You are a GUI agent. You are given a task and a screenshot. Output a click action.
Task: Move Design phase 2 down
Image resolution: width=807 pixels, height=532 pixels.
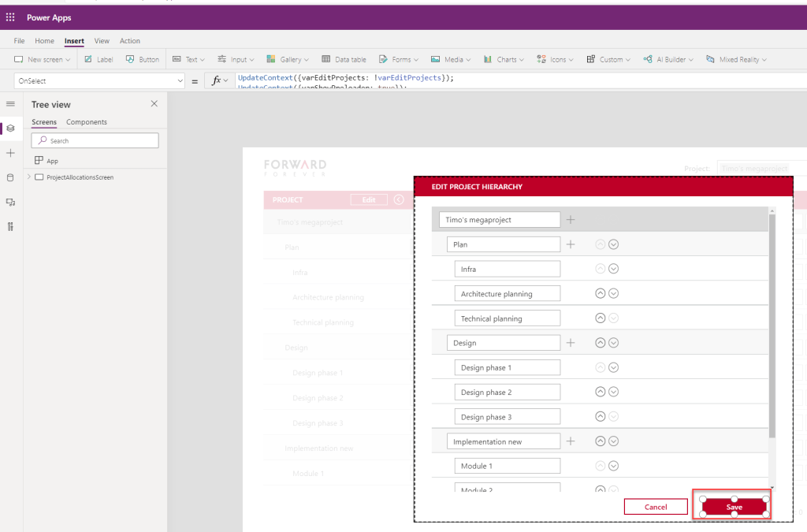coord(614,392)
